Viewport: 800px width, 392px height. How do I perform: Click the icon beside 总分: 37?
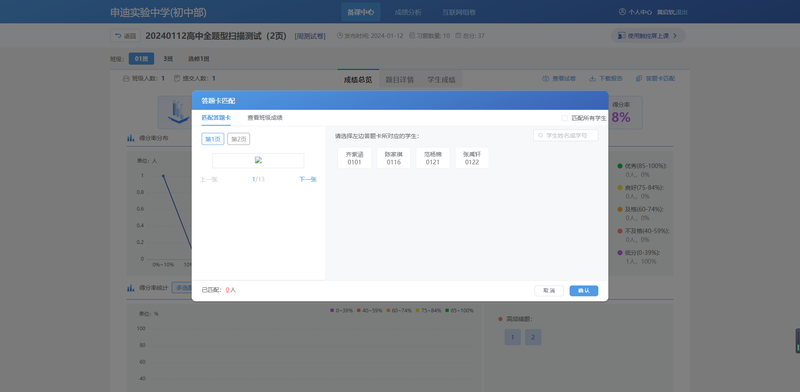(458, 36)
